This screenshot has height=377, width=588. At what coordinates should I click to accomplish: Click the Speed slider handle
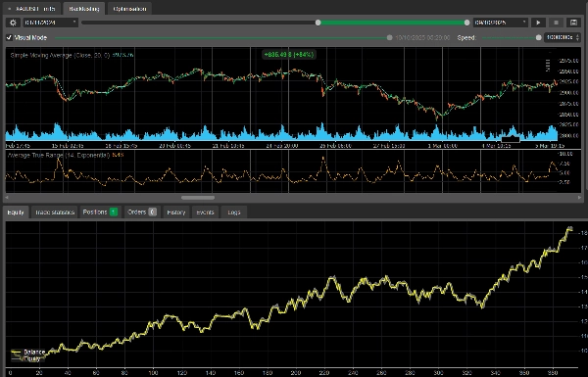click(538, 37)
